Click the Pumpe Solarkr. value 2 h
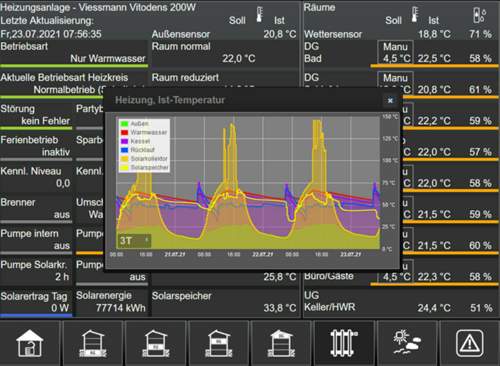The width and height of the screenshot is (500, 366). 62,277
